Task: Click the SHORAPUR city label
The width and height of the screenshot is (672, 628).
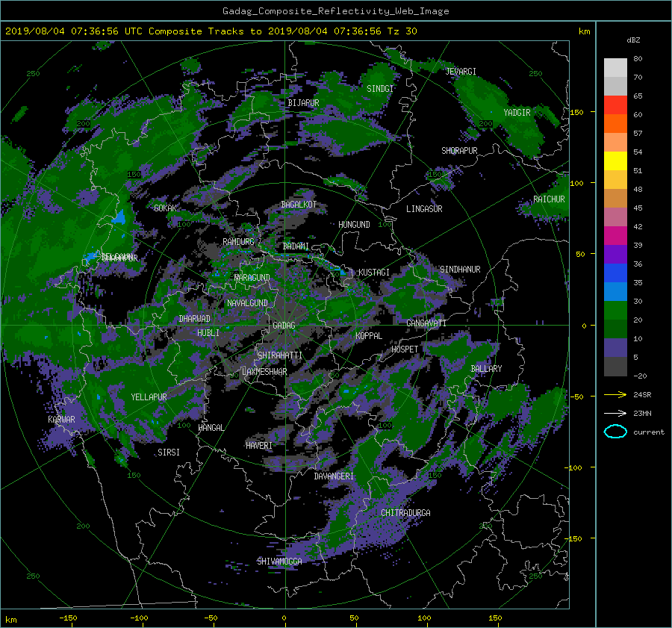Action: [x=459, y=151]
